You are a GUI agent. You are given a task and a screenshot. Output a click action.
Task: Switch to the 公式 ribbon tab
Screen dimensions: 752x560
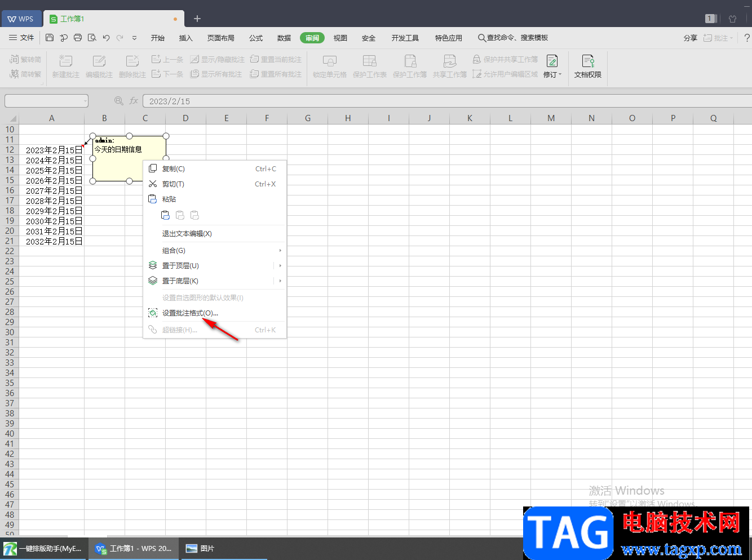(256, 38)
